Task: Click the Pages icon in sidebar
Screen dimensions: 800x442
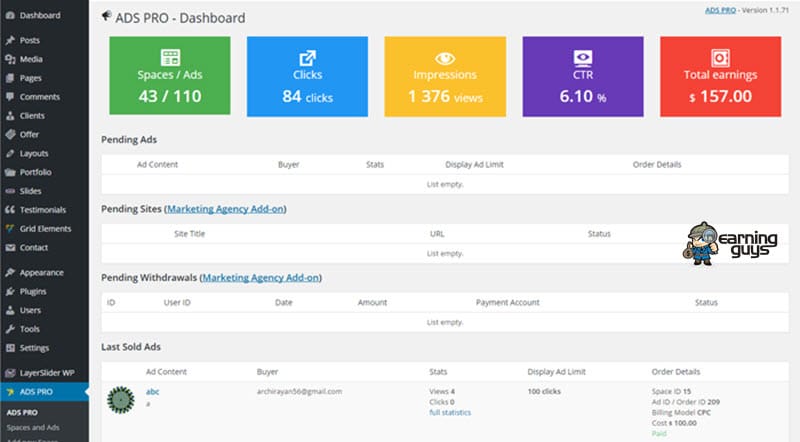Action: point(10,78)
